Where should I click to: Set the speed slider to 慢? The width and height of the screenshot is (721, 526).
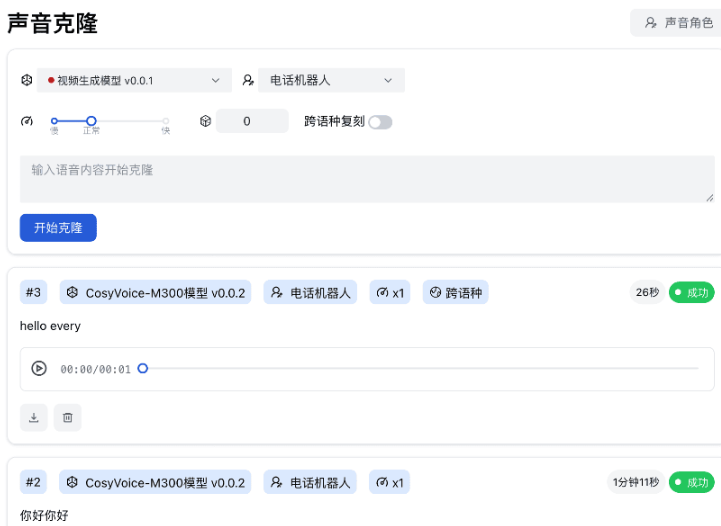(x=54, y=121)
